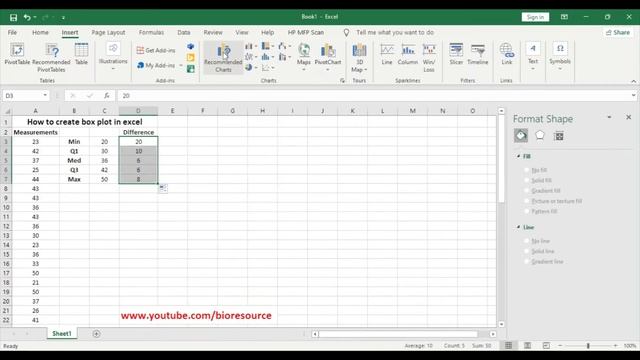Switch to Page Layout view in status bar
The width and height of the screenshot is (640, 360).
click(x=527, y=346)
